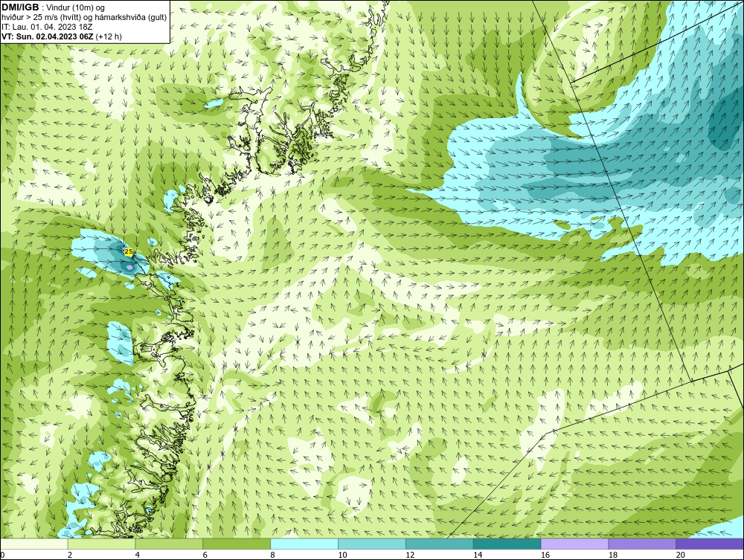Click the 2-4 m/s light green legend swatch
744x560 pixels.
101,544
